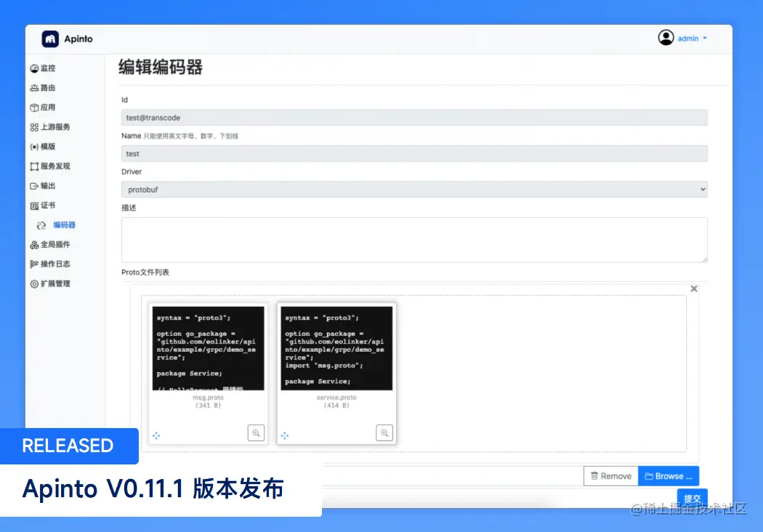Expand the admin account dropdown

tap(692, 39)
